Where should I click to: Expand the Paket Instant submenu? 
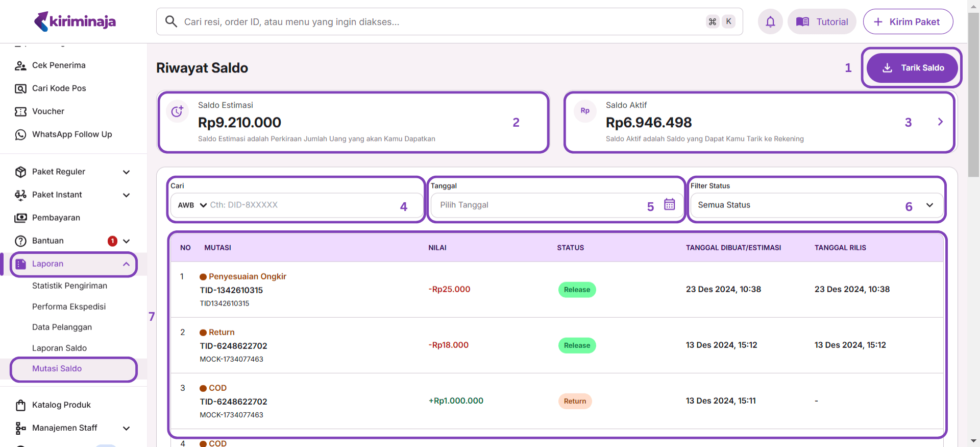pos(126,195)
